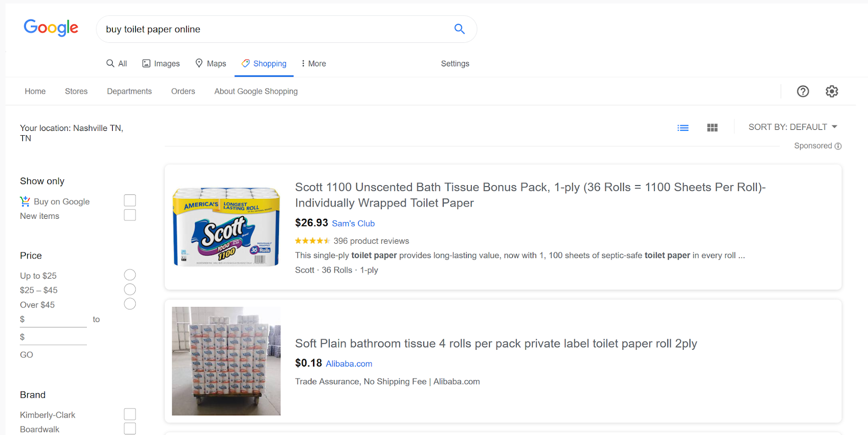Select the Up to $25 price option
Image resolution: width=868 pixels, height=435 pixels.
[x=130, y=275]
